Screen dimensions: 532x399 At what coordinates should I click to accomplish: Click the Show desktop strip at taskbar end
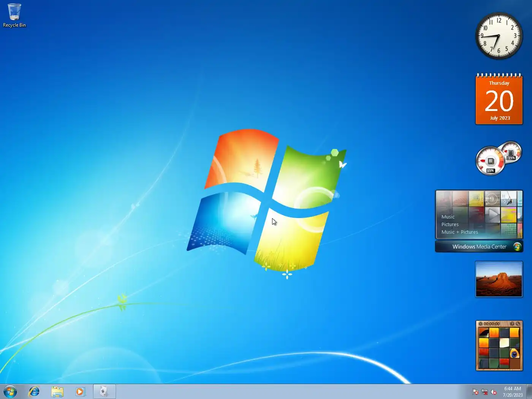tap(529, 392)
